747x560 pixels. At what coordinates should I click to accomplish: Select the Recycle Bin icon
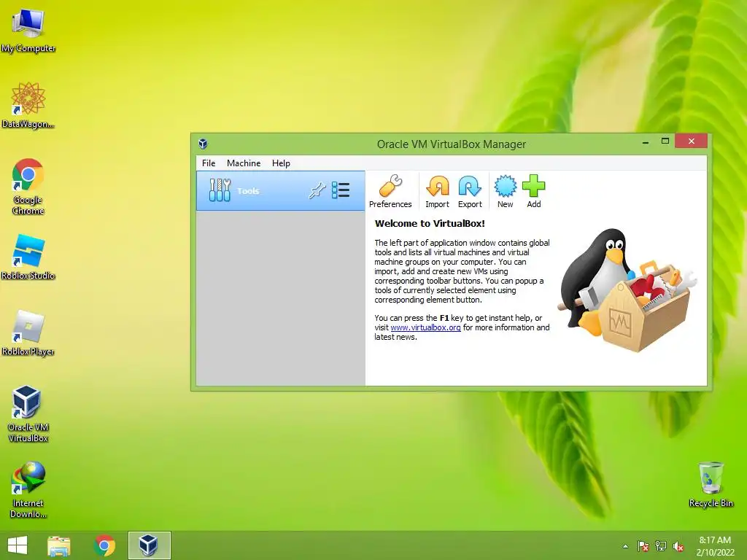711,484
